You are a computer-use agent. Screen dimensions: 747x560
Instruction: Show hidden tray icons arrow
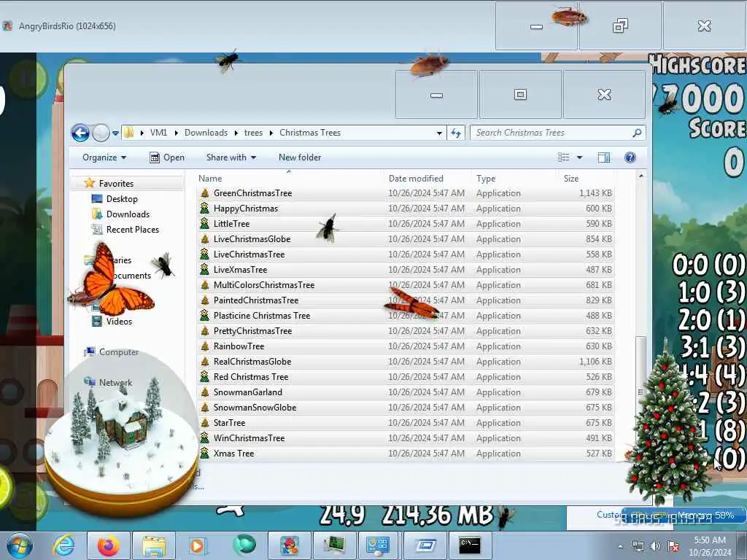[x=620, y=546]
